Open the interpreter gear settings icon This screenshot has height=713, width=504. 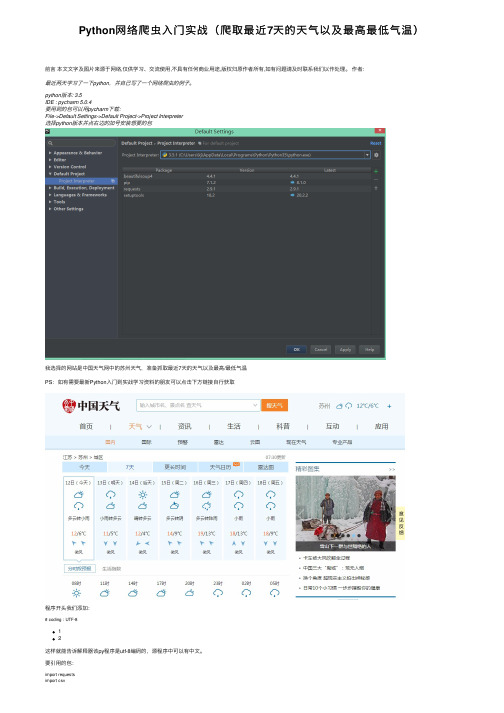click(376, 155)
